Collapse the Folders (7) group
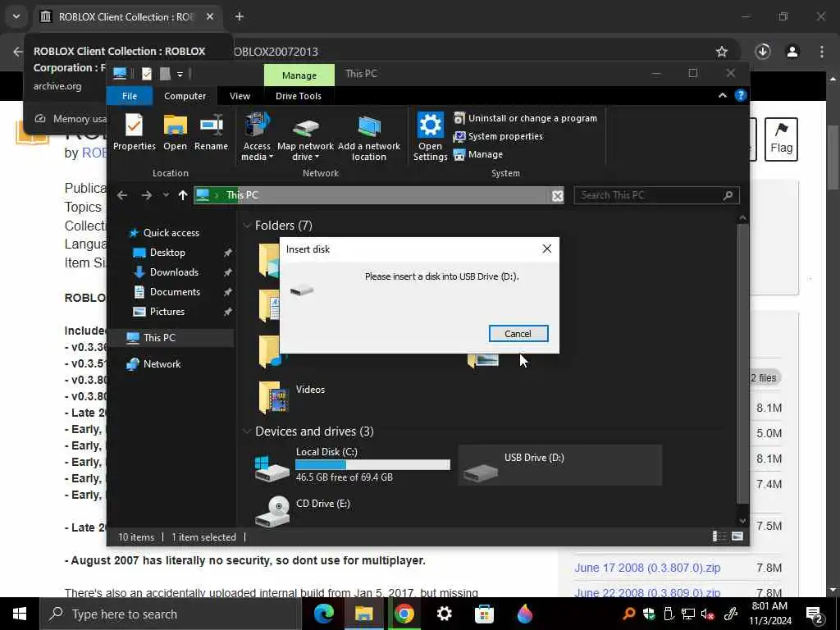The height and width of the screenshot is (630, 840). pyautogui.click(x=247, y=226)
